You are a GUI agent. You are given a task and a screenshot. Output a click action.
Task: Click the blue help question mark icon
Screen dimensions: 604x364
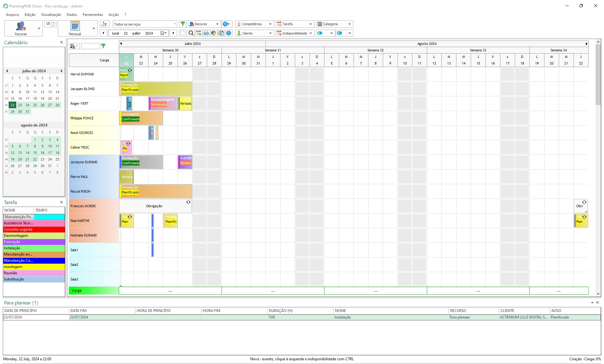229,33
